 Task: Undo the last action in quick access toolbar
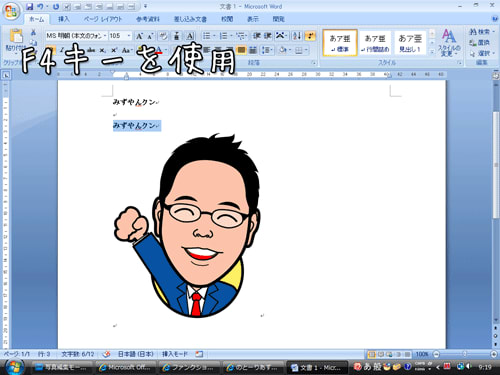[x=40, y=6]
